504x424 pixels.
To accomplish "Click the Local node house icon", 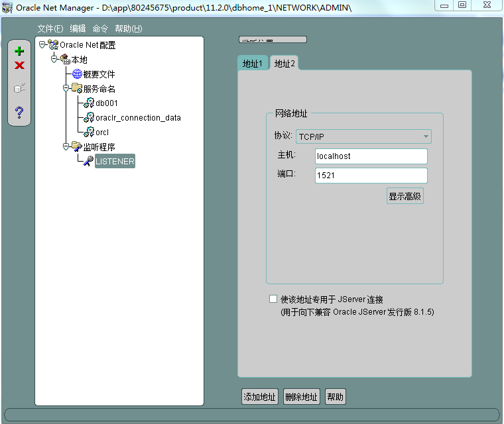I will [x=65, y=59].
